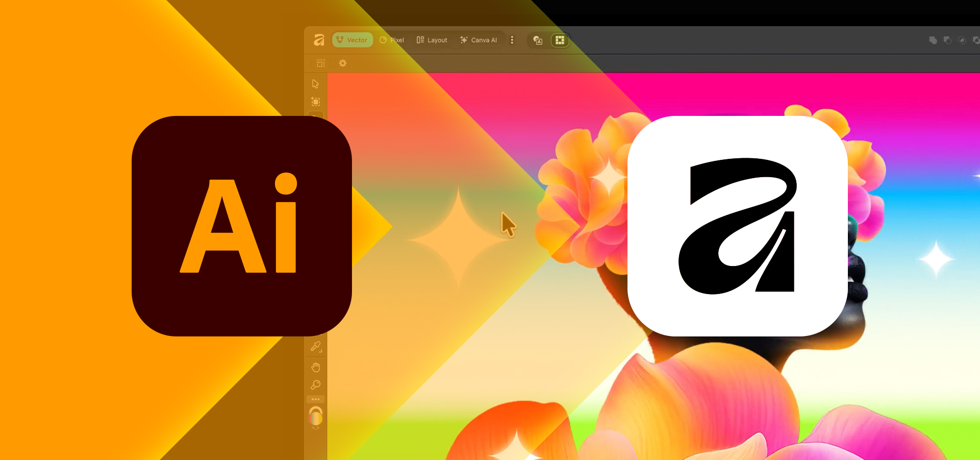Open the Canva AI tab

pos(479,40)
